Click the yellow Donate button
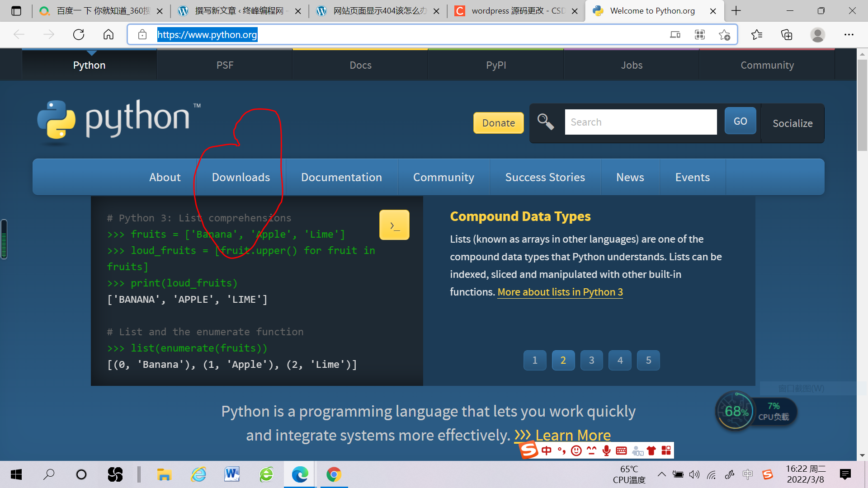 coord(498,123)
